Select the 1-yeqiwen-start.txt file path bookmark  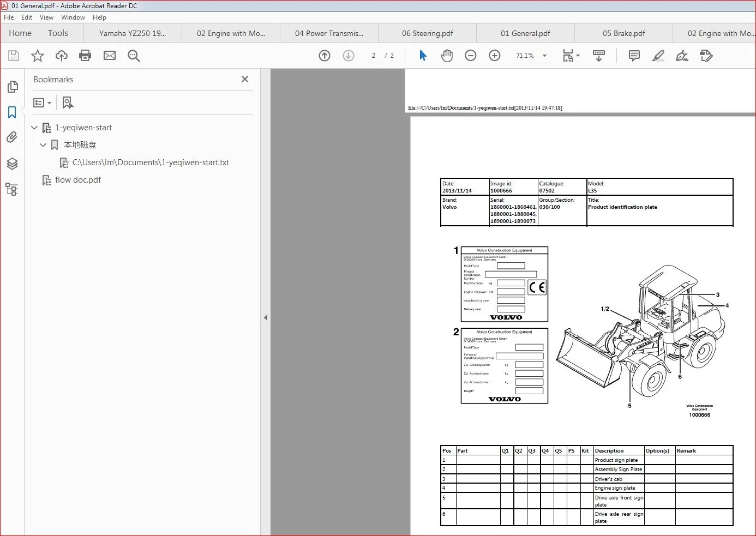click(x=151, y=162)
